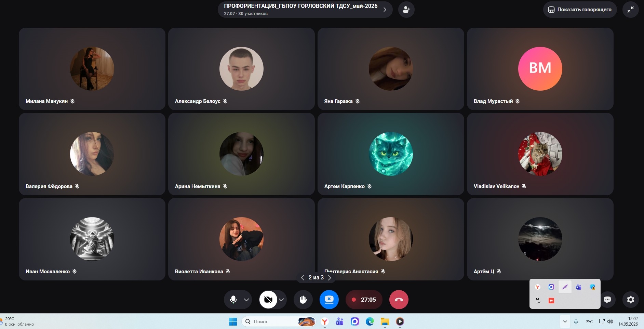Viewport: 644px width, 329px height.
Task: Click Microsoft Teams icon in tray popup
Action: pyautogui.click(x=578, y=287)
